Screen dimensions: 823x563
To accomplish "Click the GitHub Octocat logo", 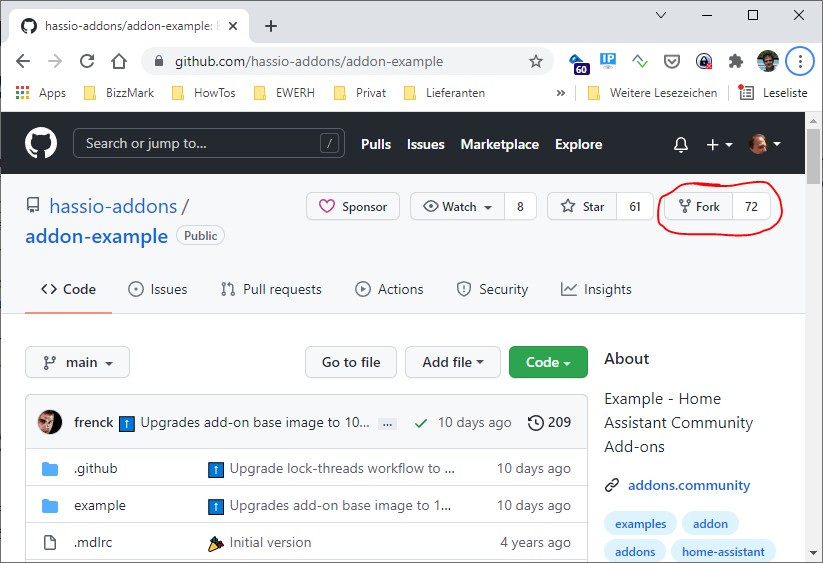I will [x=41, y=144].
